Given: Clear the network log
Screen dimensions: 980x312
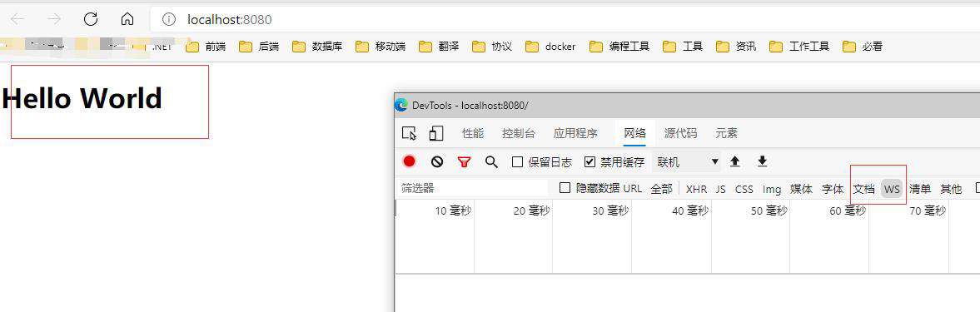Looking at the screenshot, I should click(437, 161).
